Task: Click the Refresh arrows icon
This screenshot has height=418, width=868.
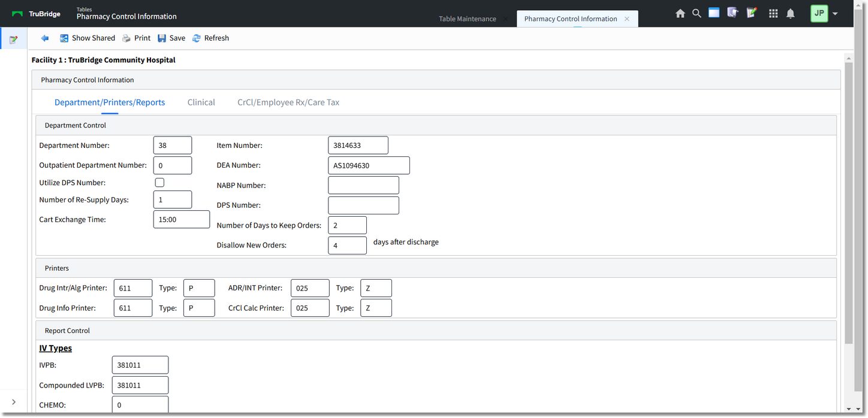Action: 197,38
